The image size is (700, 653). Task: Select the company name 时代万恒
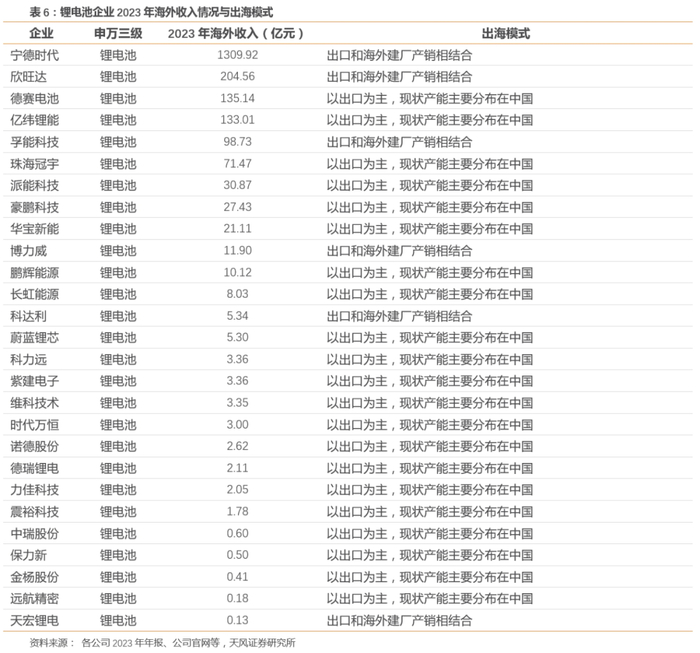(34, 424)
